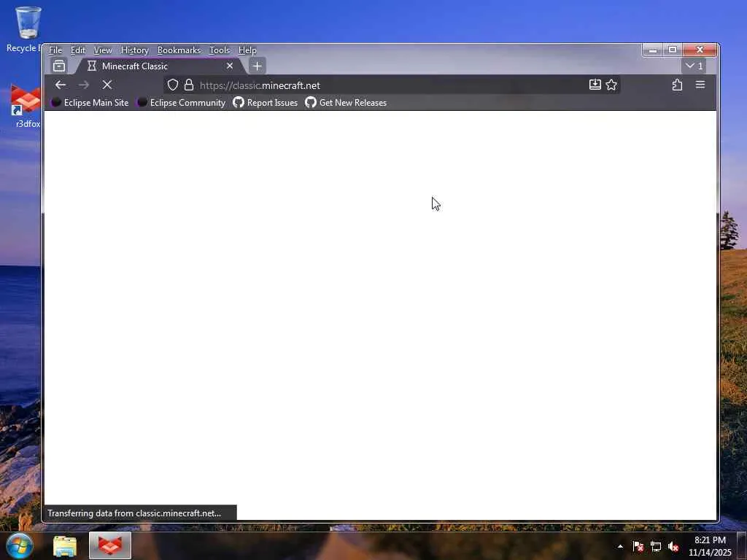
Task: Open Report Issues bookmark
Action: pyautogui.click(x=266, y=102)
